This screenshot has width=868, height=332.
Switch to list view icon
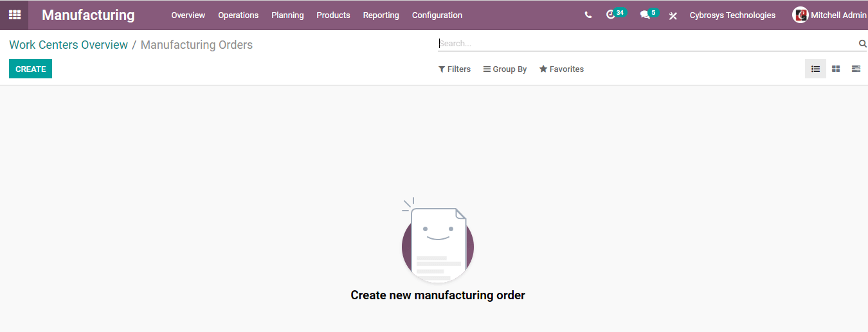tap(815, 69)
